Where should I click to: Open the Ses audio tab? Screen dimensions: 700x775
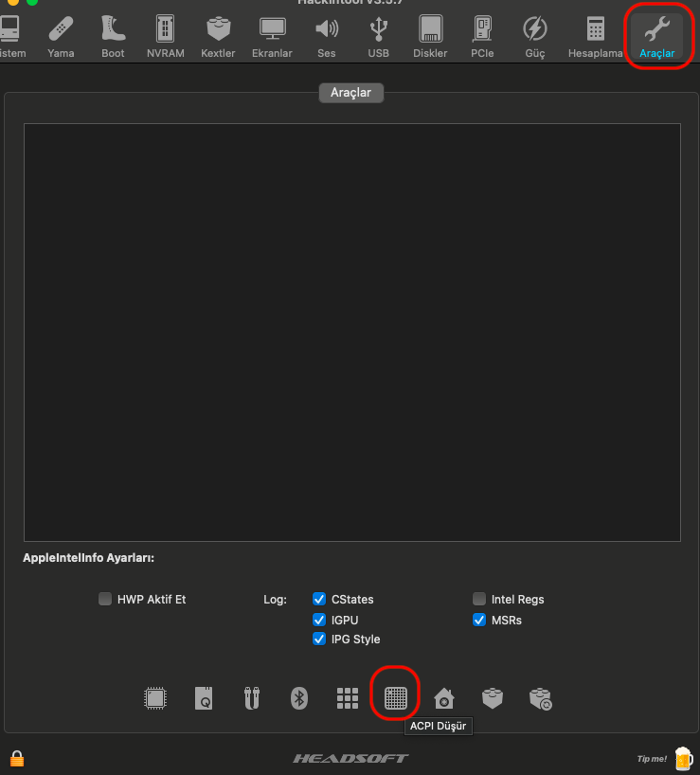tap(327, 37)
